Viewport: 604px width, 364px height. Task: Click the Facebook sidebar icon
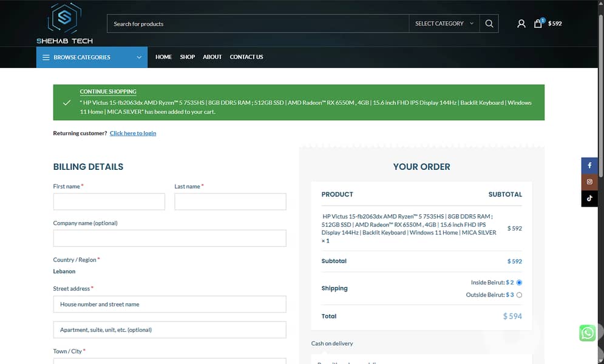pos(589,166)
